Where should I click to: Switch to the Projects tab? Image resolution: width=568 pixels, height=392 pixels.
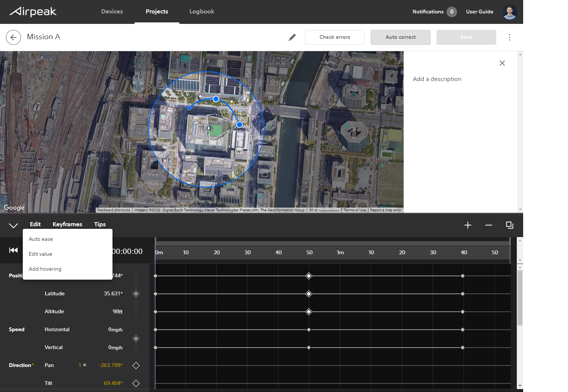tap(157, 12)
